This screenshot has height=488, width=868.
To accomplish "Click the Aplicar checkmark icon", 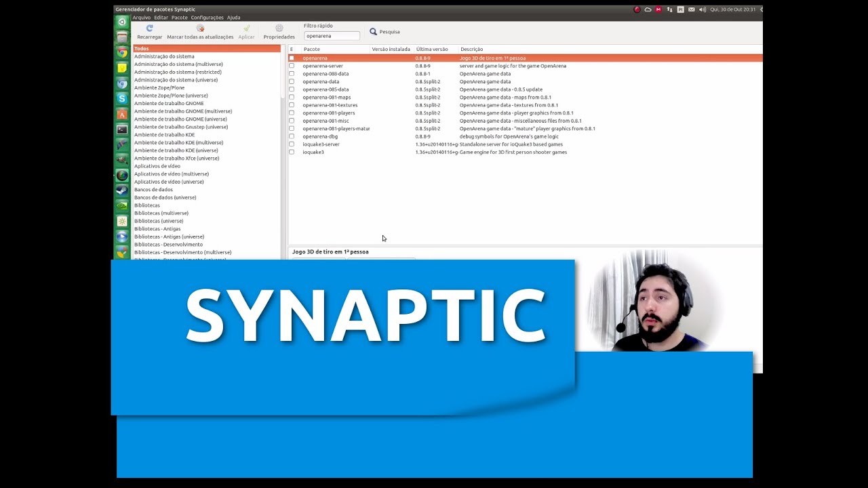I will [246, 28].
